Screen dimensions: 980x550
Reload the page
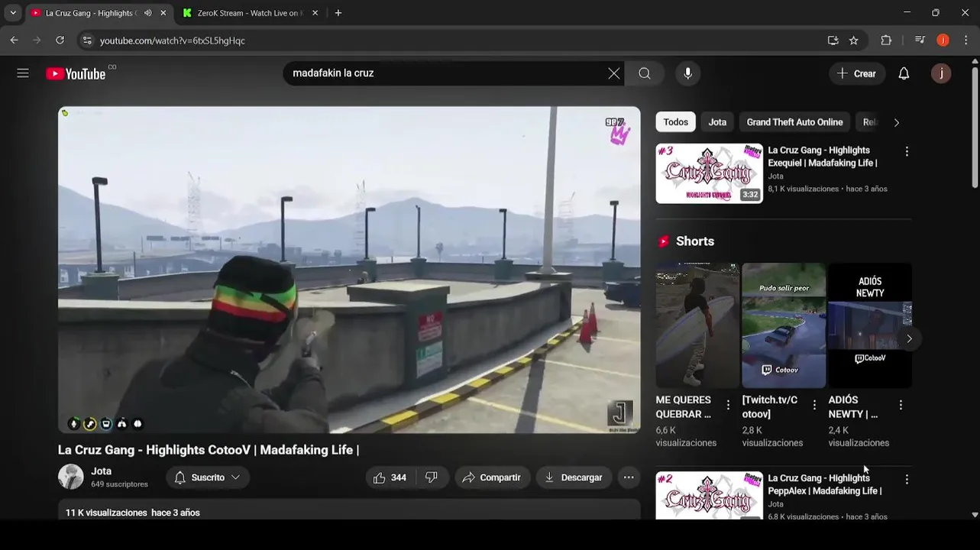(60, 40)
